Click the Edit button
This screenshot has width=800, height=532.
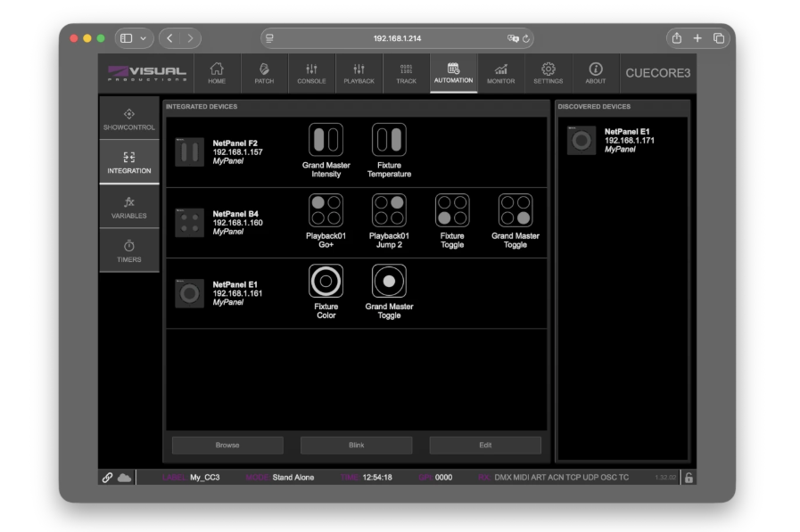485,445
